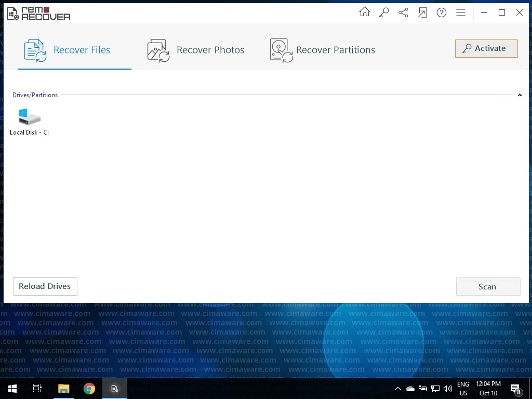Select the Local Disk - C: drive
Image resolution: width=532 pixels, height=399 pixels.
click(29, 122)
